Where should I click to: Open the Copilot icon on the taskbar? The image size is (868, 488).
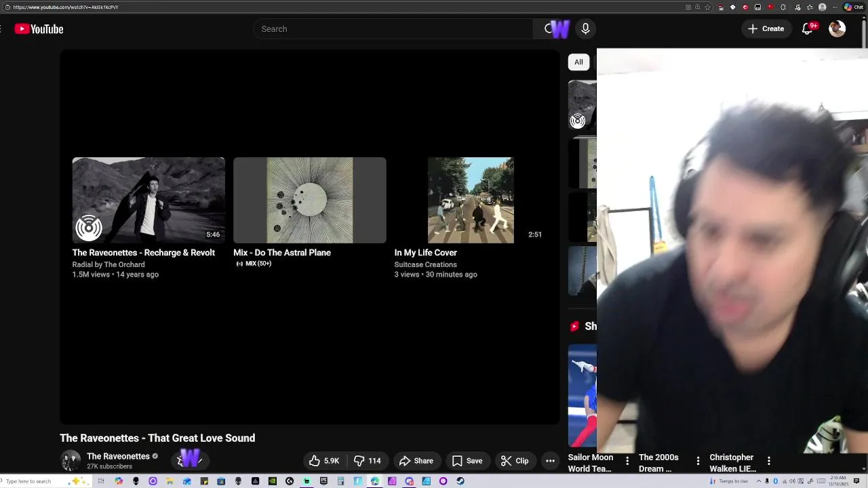click(119, 481)
